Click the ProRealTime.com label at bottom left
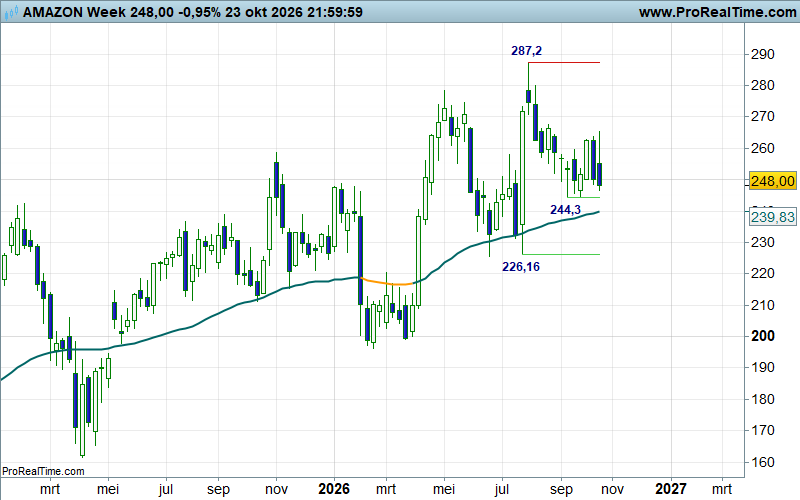Screen dimensions: 800x500 tap(43, 471)
